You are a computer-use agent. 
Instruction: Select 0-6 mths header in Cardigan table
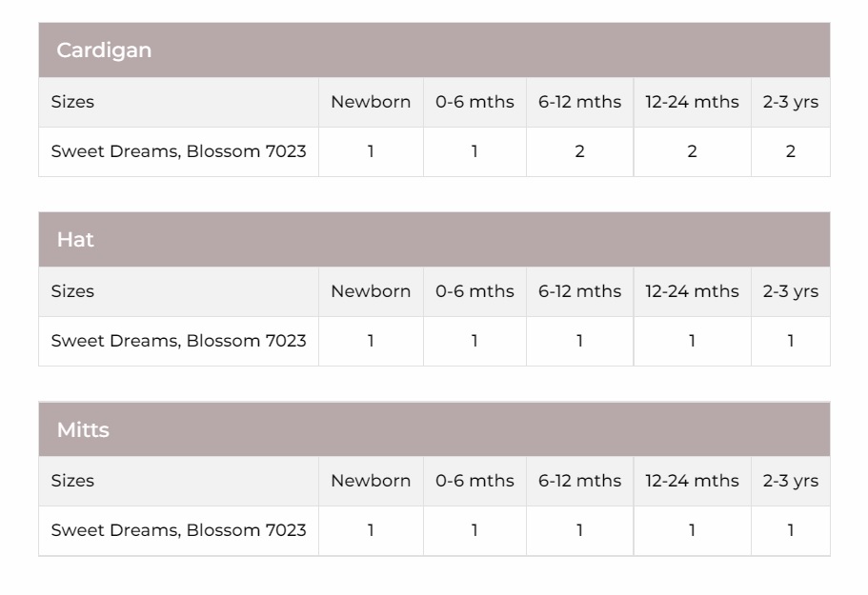click(474, 102)
